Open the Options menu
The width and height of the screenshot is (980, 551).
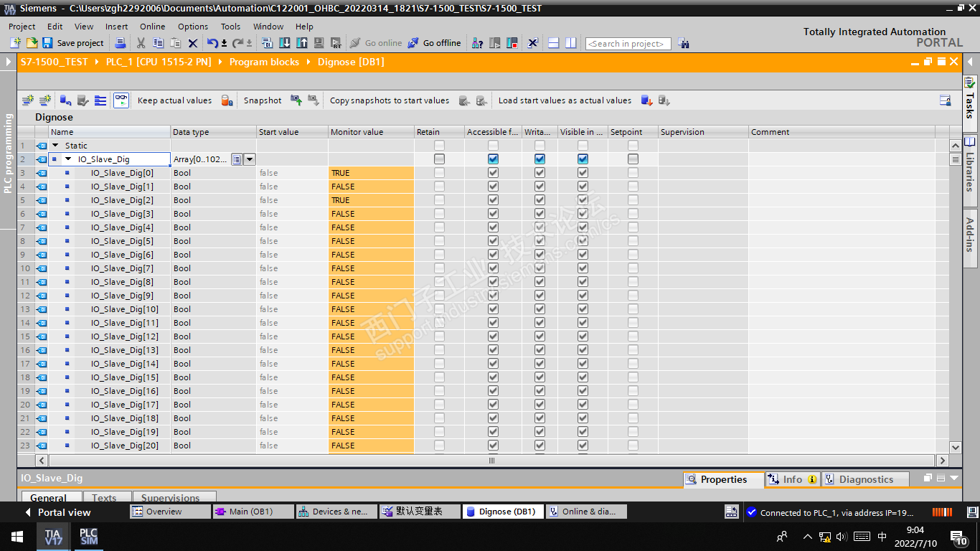click(193, 27)
